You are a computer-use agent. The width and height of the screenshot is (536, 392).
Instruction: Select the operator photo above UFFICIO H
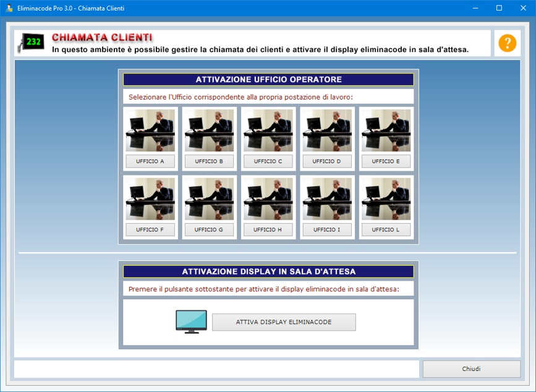[268, 198]
